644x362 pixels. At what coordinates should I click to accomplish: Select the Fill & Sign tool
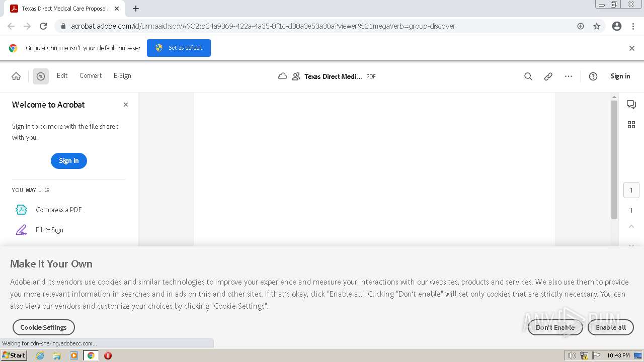(40, 230)
